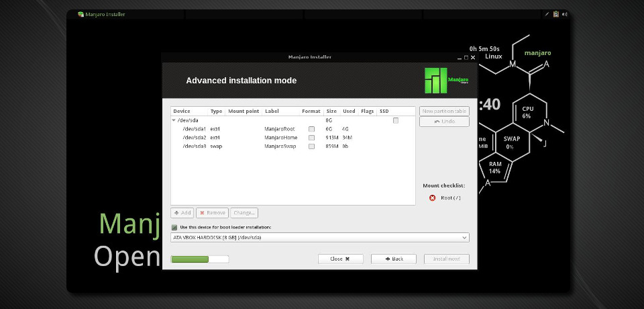Click the New partition table button
644x309 pixels.
tap(444, 111)
